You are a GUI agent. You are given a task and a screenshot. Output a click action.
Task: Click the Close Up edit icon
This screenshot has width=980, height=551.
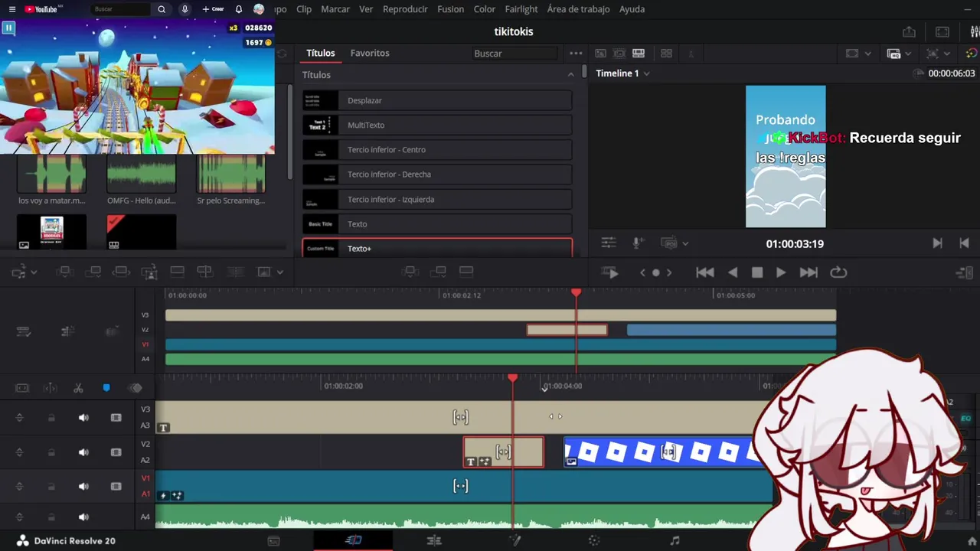149,272
